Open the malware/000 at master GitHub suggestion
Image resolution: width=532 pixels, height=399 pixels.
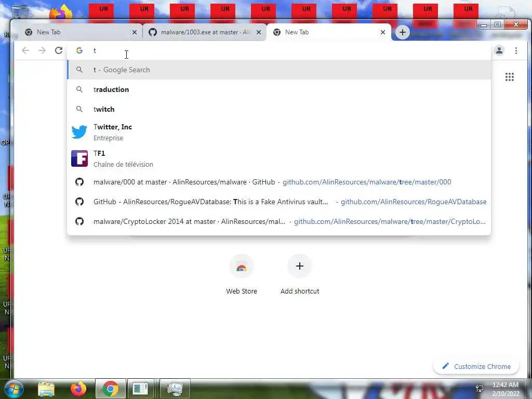pyautogui.click(x=279, y=182)
